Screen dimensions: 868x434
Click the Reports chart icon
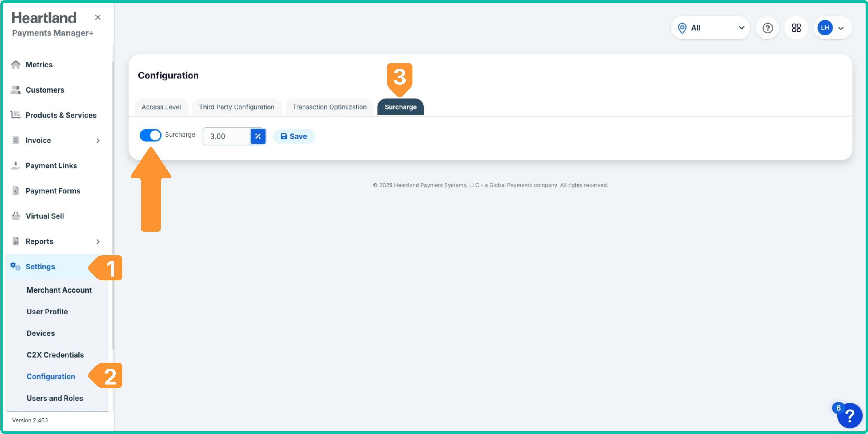[x=16, y=241]
